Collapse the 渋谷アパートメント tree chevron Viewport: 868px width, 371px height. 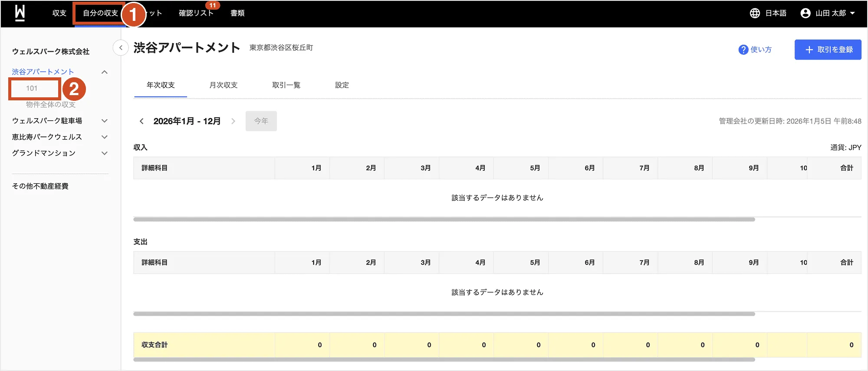105,72
